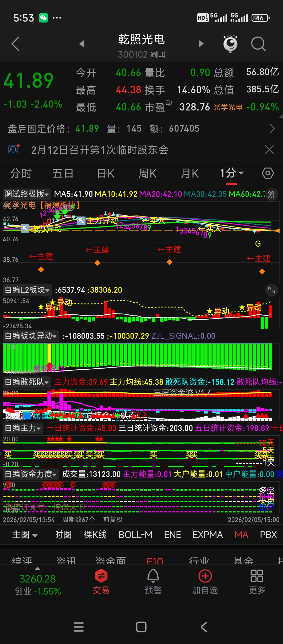Open chart settings hexagon icon
Image resolution: width=283 pixels, height=644 pixels.
(x=268, y=173)
